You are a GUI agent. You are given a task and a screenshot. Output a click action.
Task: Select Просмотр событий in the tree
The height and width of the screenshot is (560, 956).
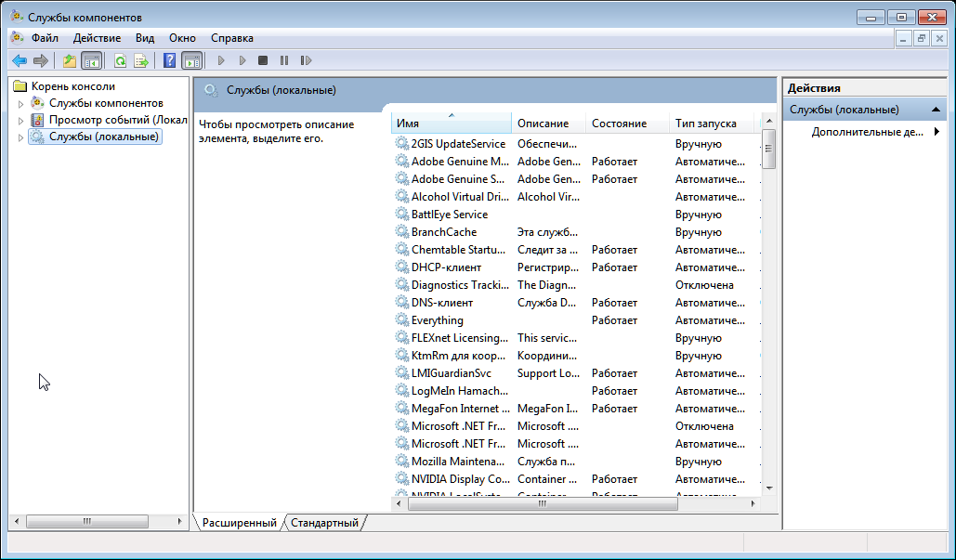point(118,120)
